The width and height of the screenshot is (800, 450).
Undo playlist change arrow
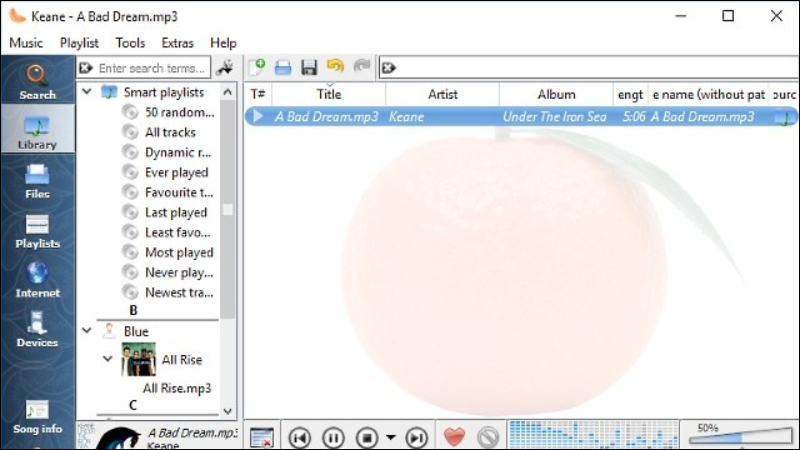[x=335, y=67]
